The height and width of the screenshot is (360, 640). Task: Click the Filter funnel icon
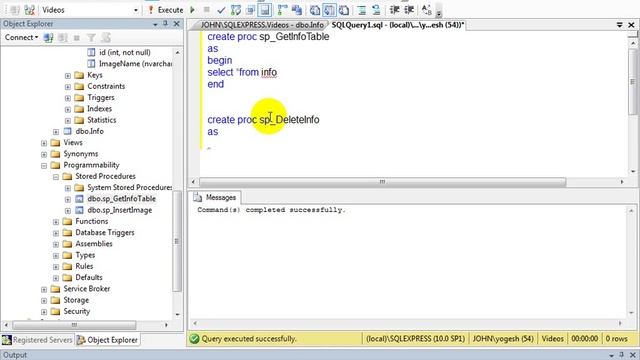[91, 38]
